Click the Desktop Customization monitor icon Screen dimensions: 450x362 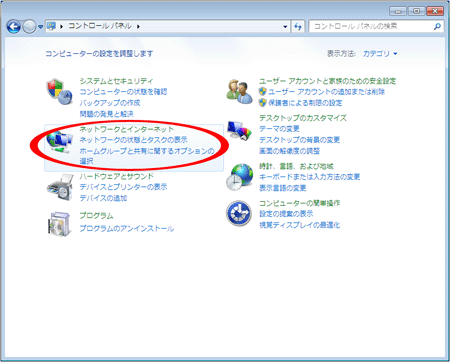(239, 131)
